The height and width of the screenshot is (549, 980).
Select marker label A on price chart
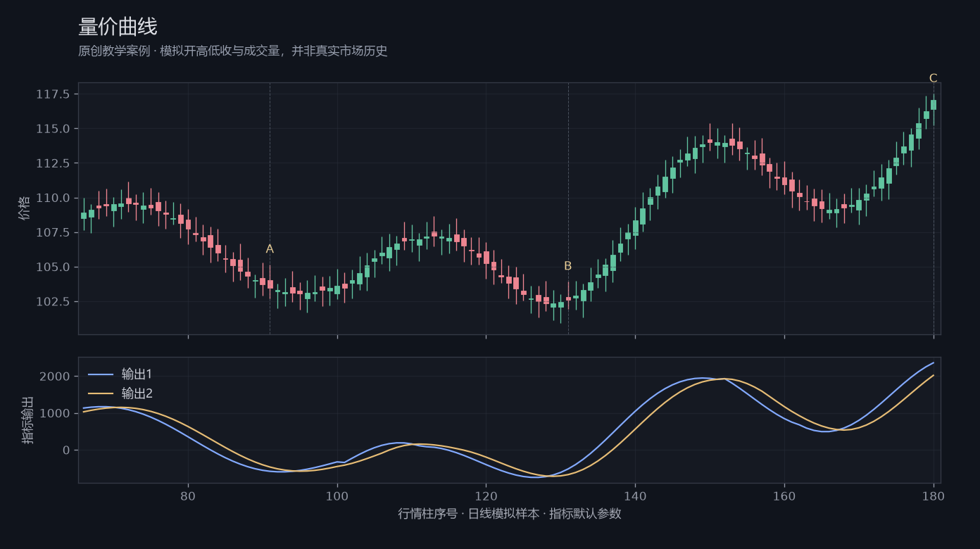click(270, 249)
